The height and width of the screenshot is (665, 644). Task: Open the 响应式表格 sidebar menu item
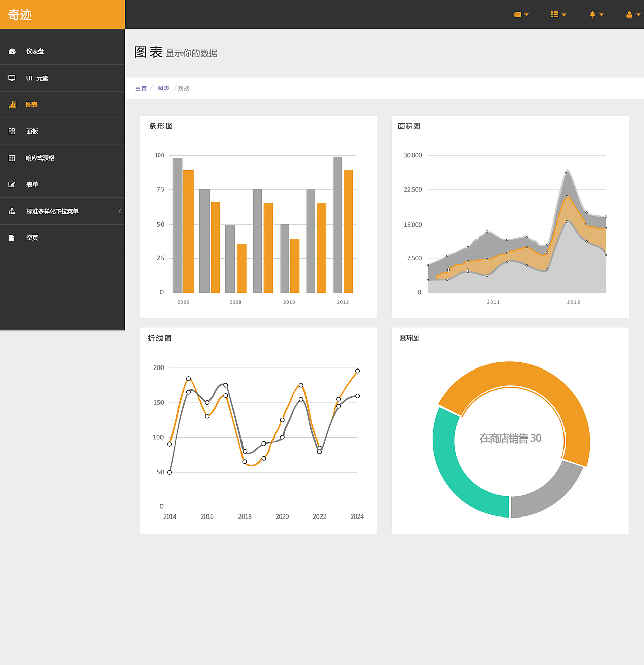(62, 158)
